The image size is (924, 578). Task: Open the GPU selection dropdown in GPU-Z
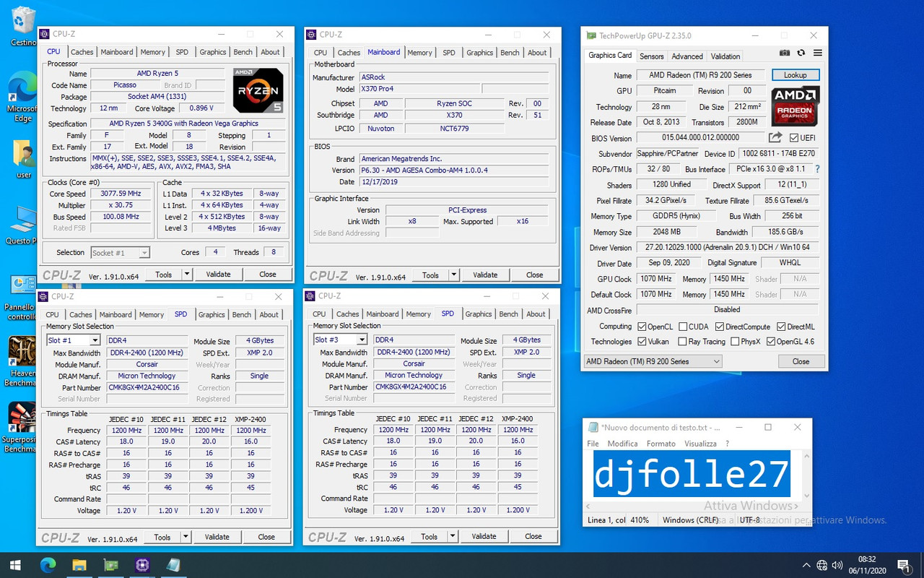[x=653, y=361]
